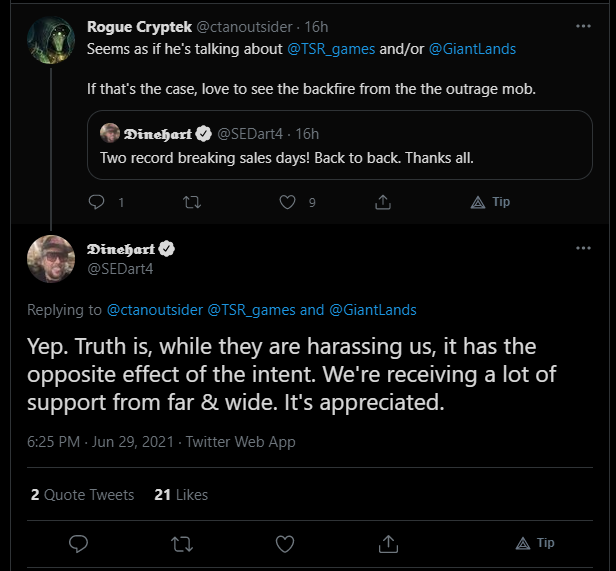Open @TSR_games mention in Rogue Cryptek's tweet
Image resolution: width=616 pixels, height=571 pixels.
click(x=331, y=49)
